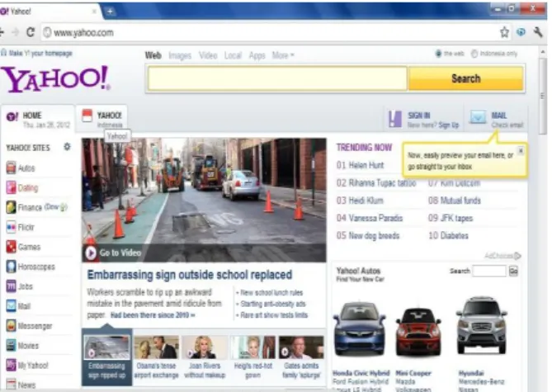
Task: Click the Sign Up link
Action: pos(449,125)
